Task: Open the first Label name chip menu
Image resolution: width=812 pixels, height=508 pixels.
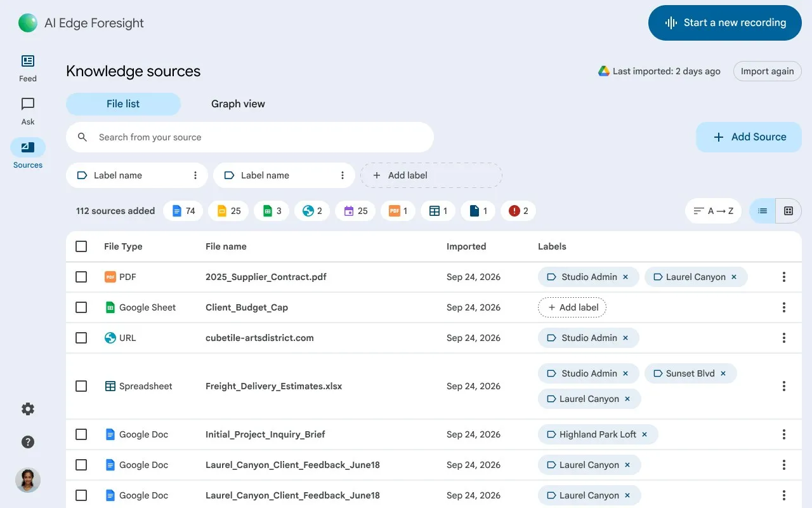Action: pos(195,175)
